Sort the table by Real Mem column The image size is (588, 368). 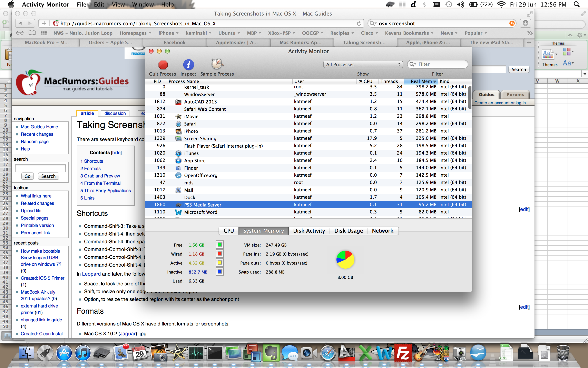point(421,81)
